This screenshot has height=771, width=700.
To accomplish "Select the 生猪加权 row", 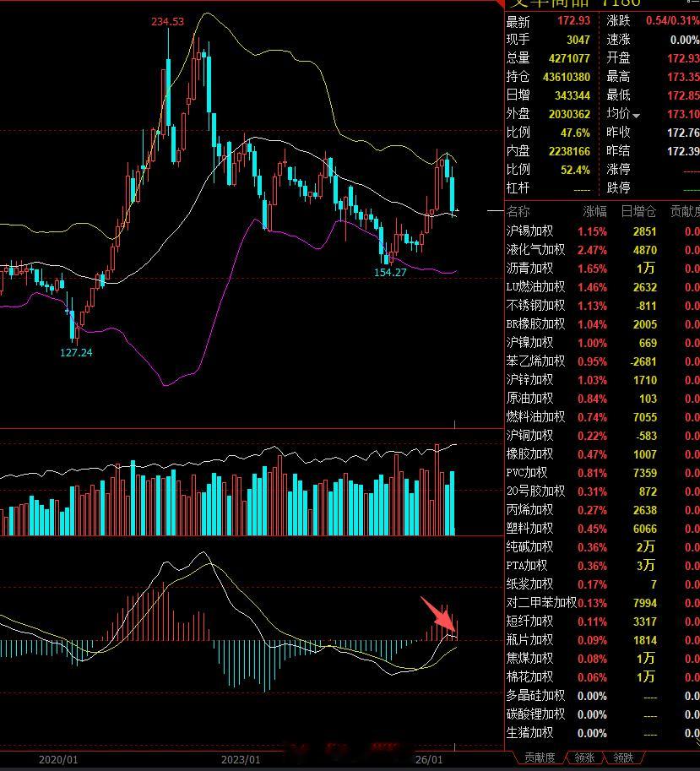I will (603, 734).
